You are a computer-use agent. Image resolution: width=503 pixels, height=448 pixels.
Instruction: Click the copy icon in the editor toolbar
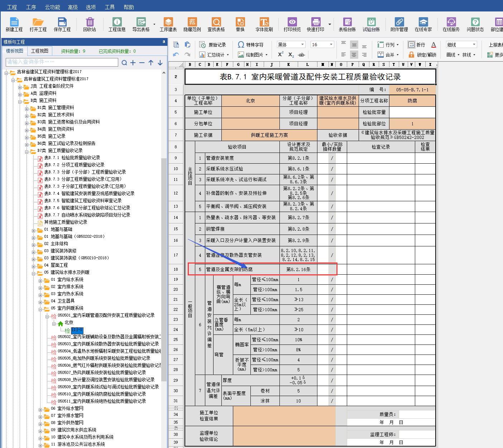point(176,45)
